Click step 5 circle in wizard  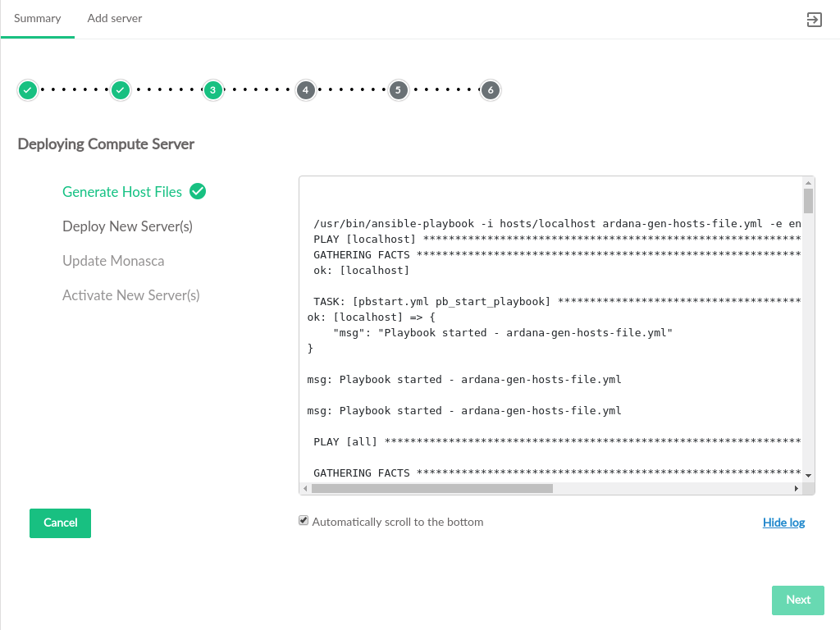[x=399, y=90]
